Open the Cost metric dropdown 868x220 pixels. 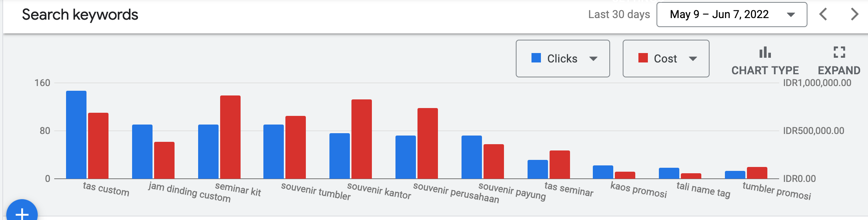pos(666,59)
